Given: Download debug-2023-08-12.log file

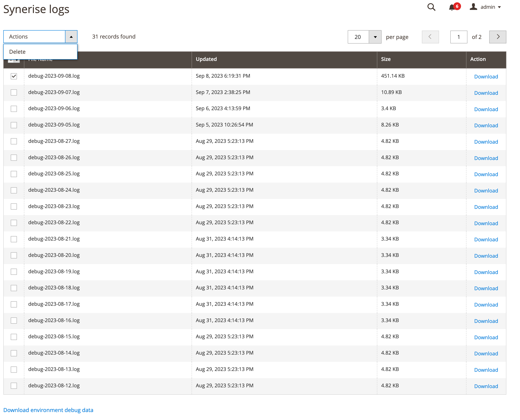Looking at the screenshot, I should pos(486,386).
